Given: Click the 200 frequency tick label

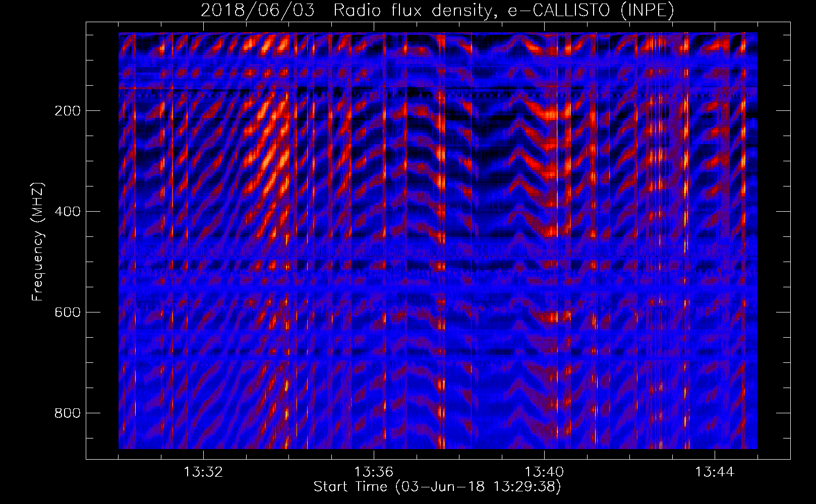Looking at the screenshot, I should (x=67, y=111).
